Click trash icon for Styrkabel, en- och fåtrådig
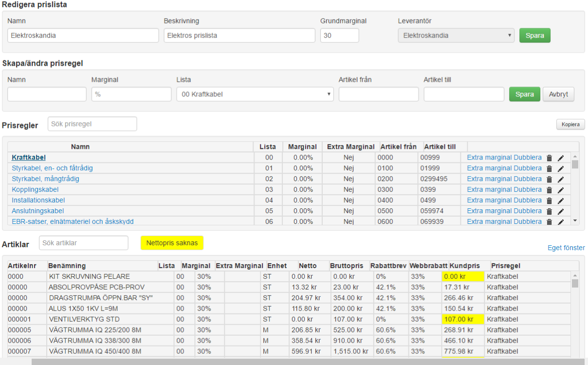The image size is (588, 365). [549, 168]
